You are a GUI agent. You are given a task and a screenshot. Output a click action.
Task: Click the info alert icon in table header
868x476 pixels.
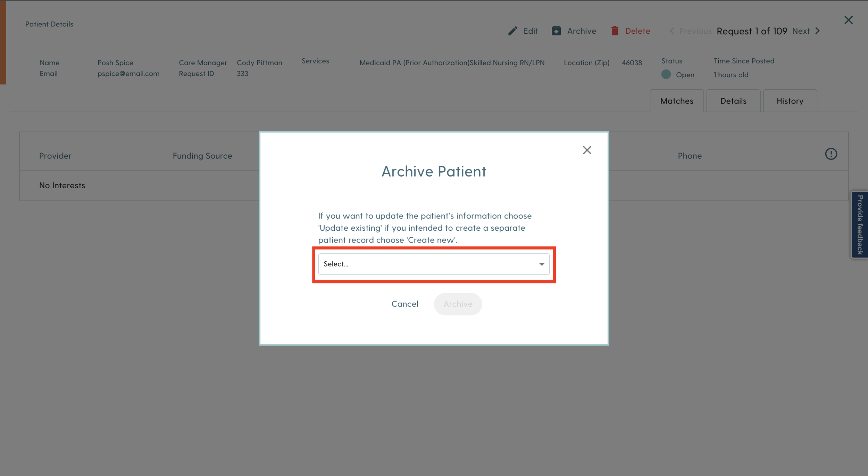(831, 154)
